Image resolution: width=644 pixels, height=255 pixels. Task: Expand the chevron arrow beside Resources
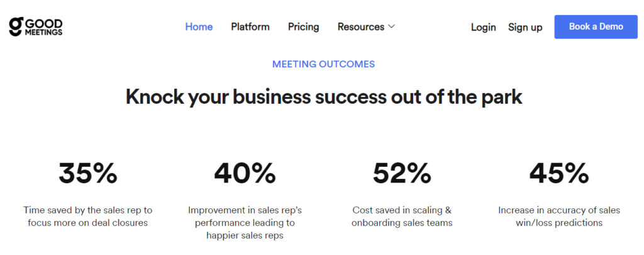click(391, 27)
